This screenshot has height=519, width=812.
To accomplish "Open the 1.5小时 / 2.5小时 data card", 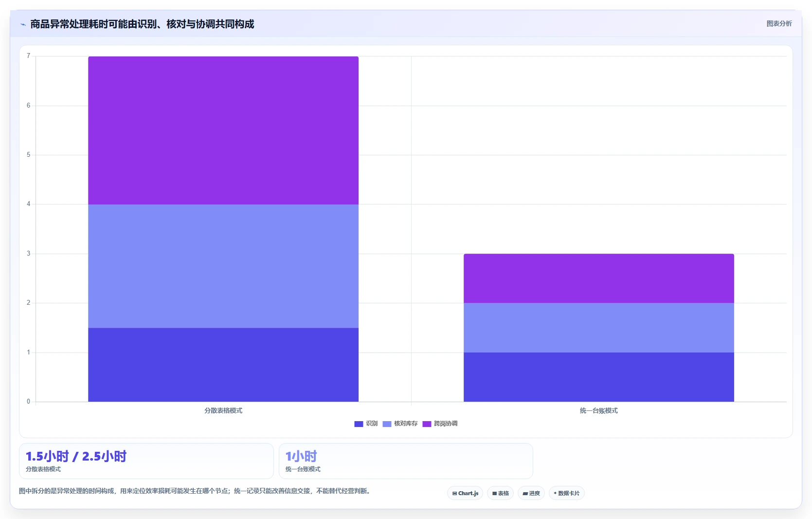I will (x=146, y=461).
